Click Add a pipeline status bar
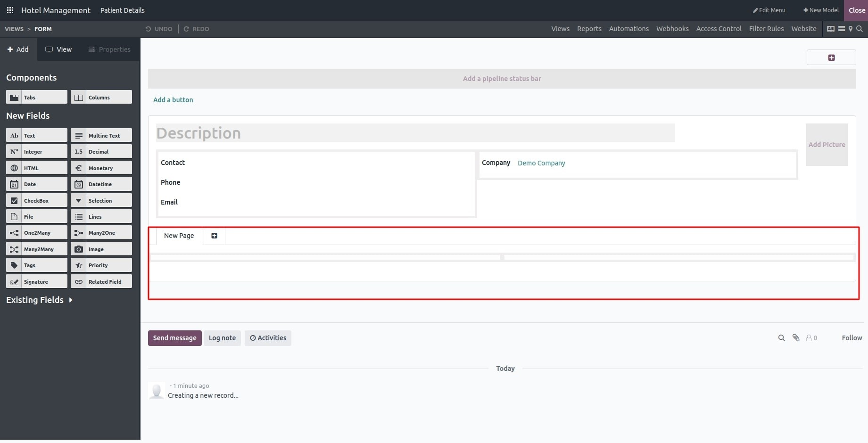This screenshot has width=868, height=443. coord(502,79)
